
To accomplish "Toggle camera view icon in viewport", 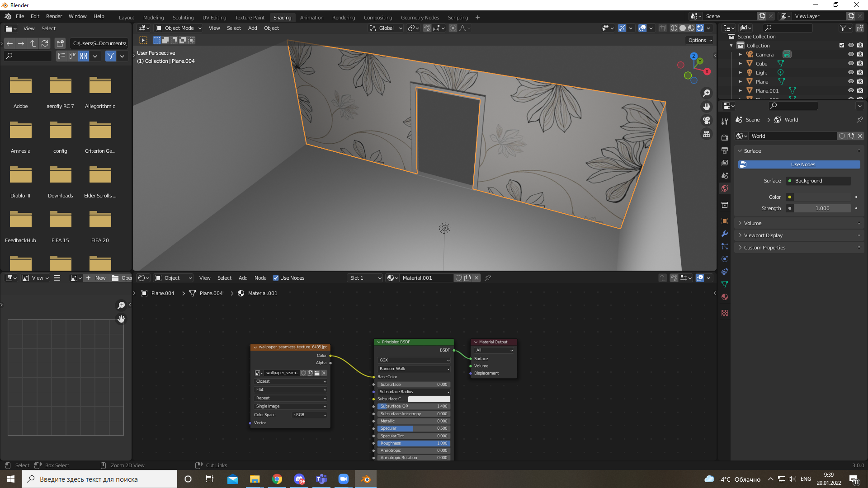I will click(x=707, y=120).
